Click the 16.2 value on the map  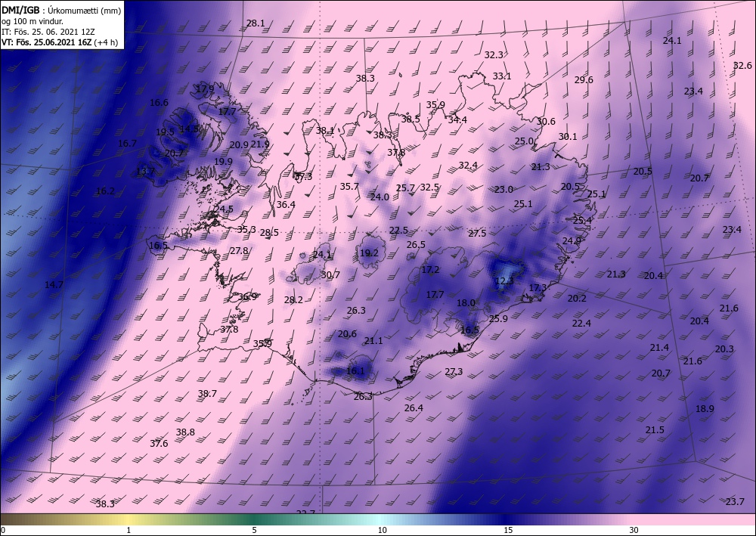pyautogui.click(x=105, y=191)
